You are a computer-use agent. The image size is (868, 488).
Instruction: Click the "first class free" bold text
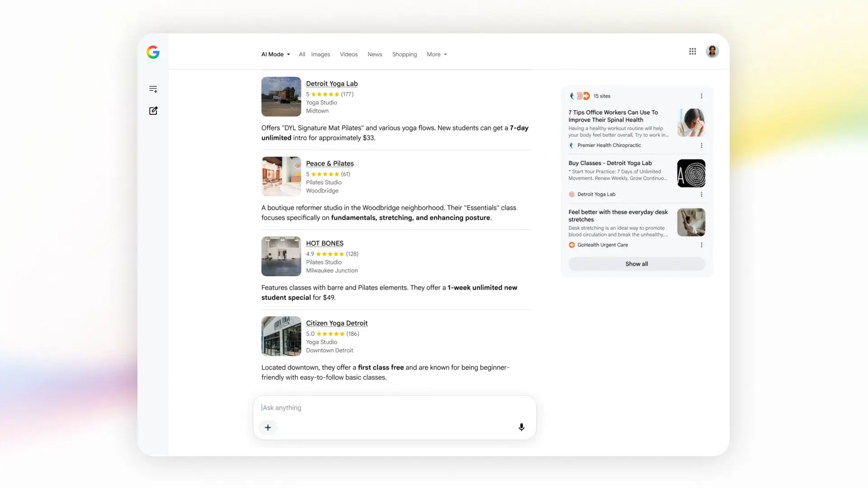pyautogui.click(x=381, y=367)
